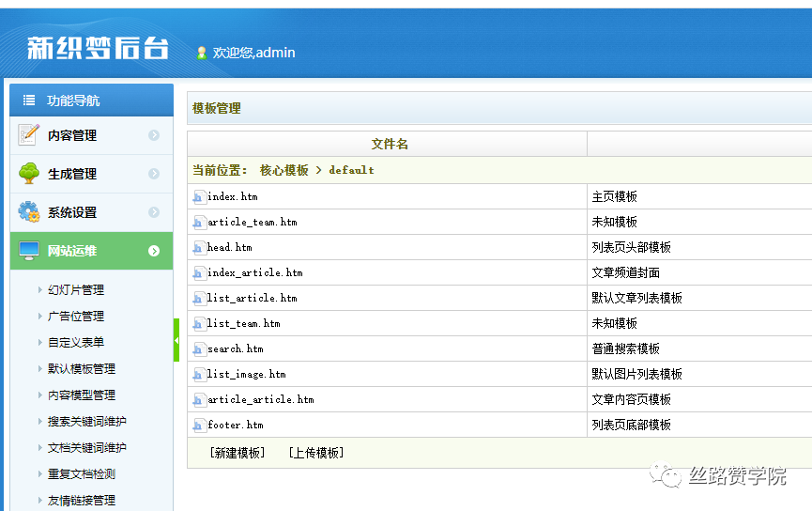Open 友情链接管理 menu item

[82, 500]
